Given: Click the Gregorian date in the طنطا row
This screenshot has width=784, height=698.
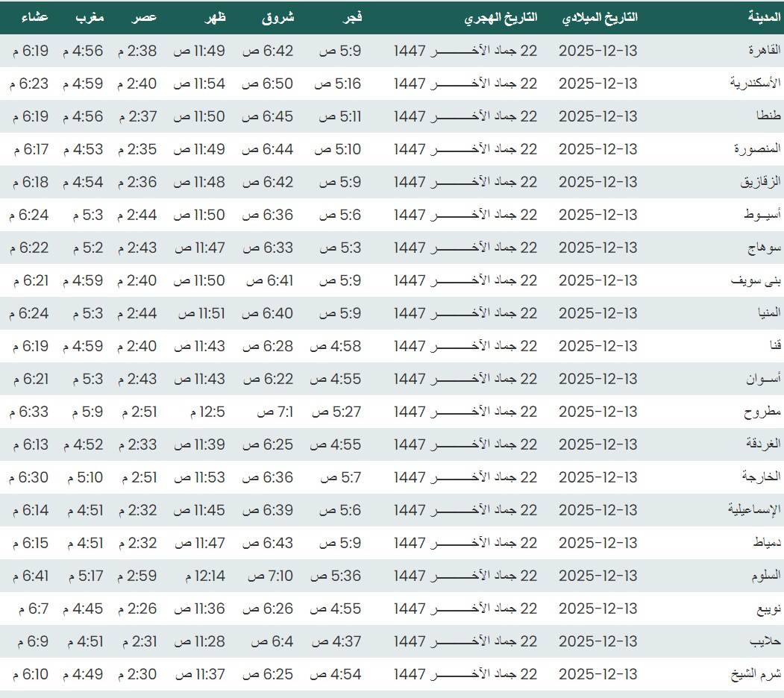Looking at the screenshot, I should [598, 116].
